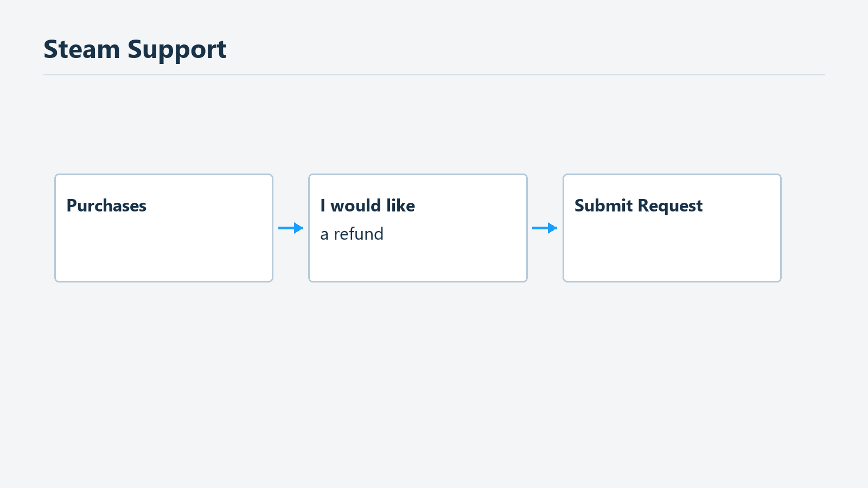The height and width of the screenshot is (488, 868).
Task: Click the word 'refund' in middle card
Action: (x=359, y=234)
